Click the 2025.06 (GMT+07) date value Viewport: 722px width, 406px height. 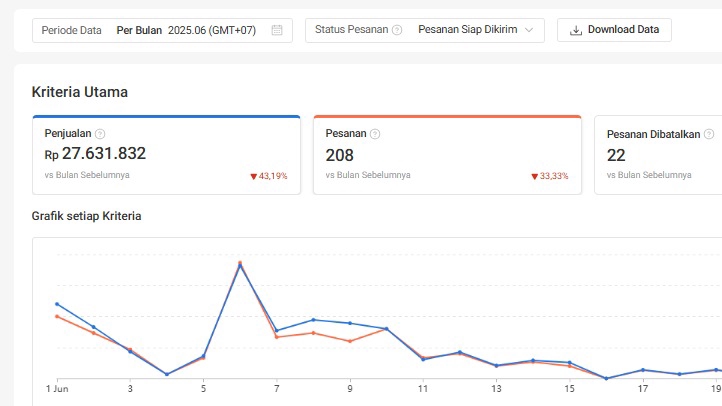[212, 30]
